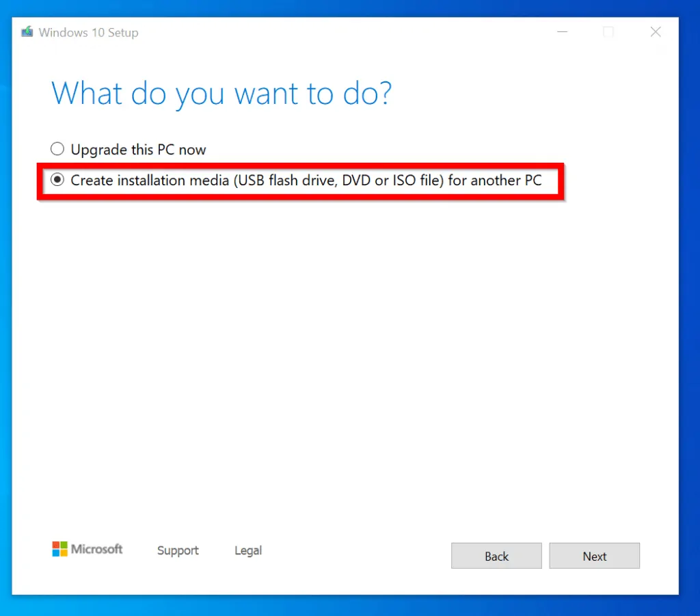Screen dimensions: 700x616
Task: Go back with the Back button
Action: coord(496,556)
